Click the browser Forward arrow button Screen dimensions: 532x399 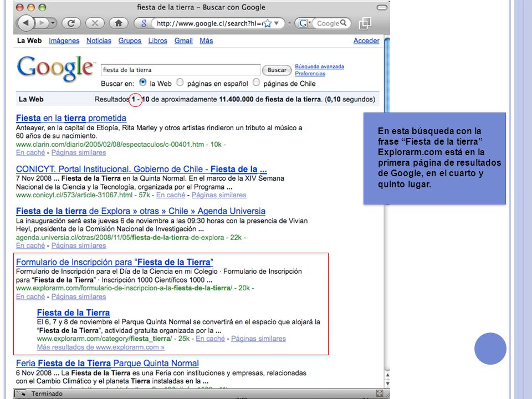[x=42, y=23]
